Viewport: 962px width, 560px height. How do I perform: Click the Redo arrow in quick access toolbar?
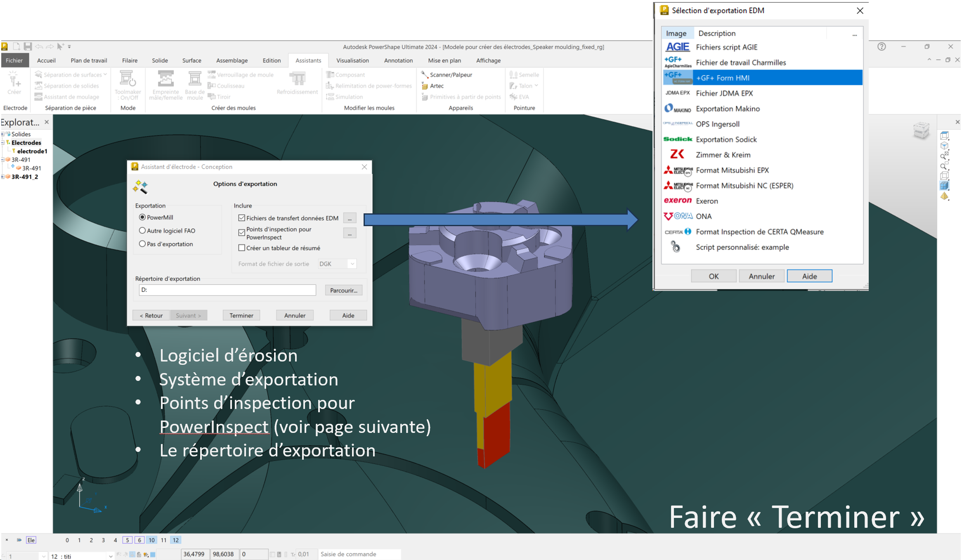[x=50, y=47]
